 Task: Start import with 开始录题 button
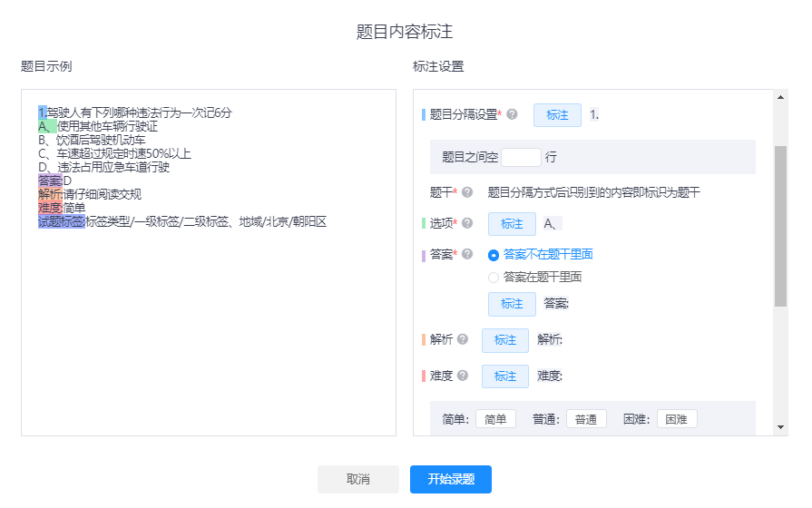point(451,480)
